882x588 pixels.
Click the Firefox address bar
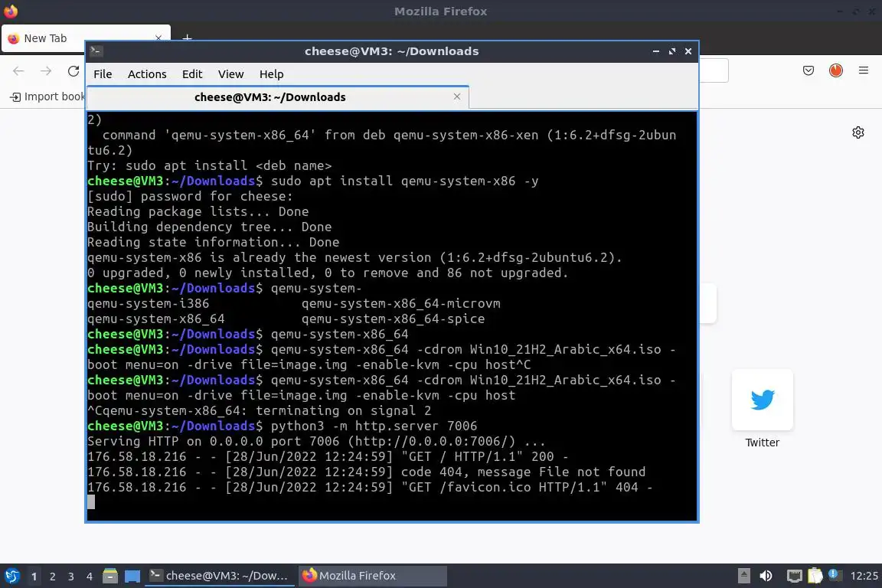click(x=714, y=71)
